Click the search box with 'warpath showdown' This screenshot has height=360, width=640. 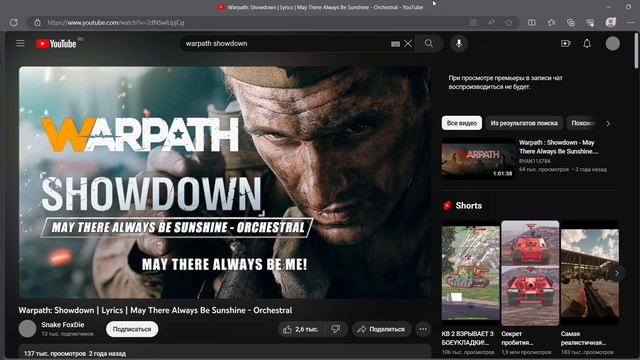click(x=286, y=43)
